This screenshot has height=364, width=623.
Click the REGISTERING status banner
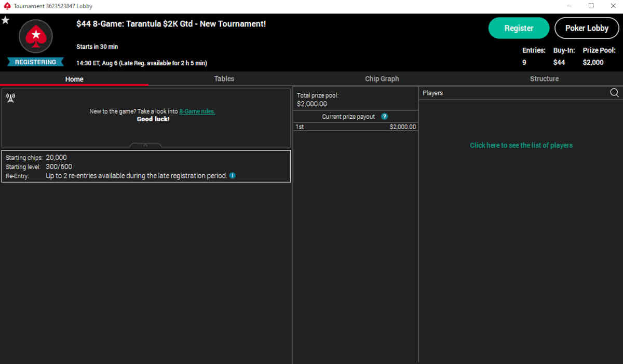pos(35,62)
